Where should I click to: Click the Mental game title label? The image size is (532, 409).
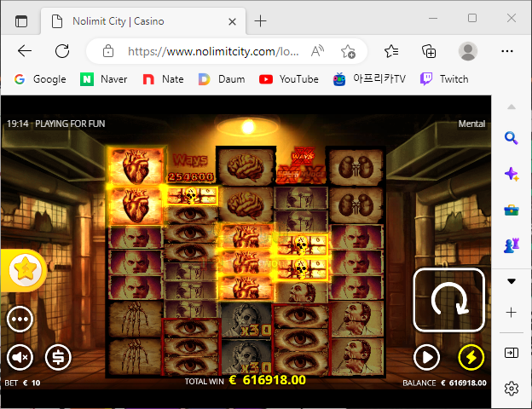[471, 124]
